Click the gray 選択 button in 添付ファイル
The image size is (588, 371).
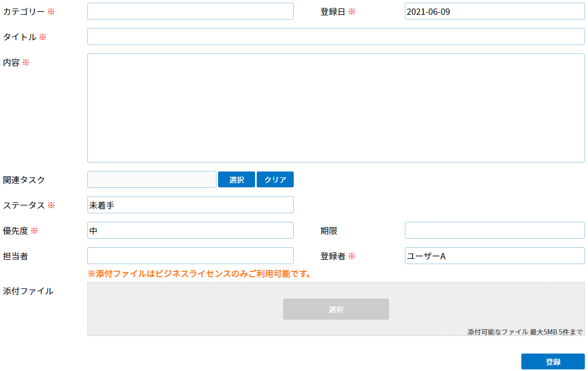pos(336,309)
